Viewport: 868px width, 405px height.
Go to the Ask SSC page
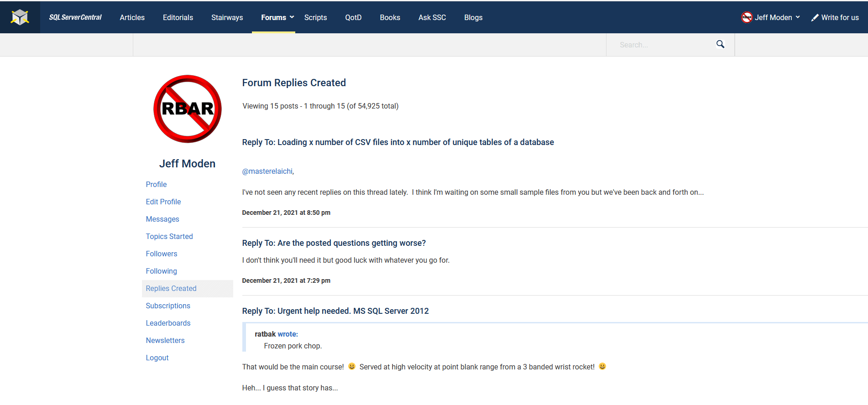pos(432,17)
